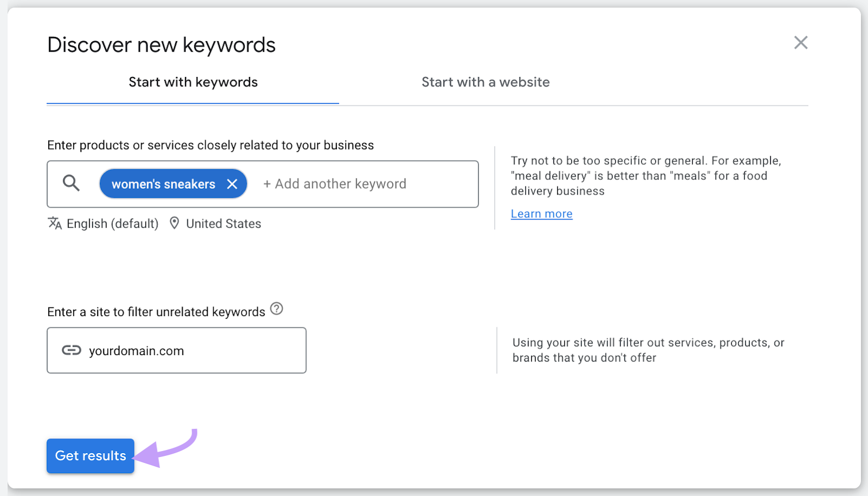The width and height of the screenshot is (868, 496).
Task: Click the Add another keyword field
Action: 334,184
